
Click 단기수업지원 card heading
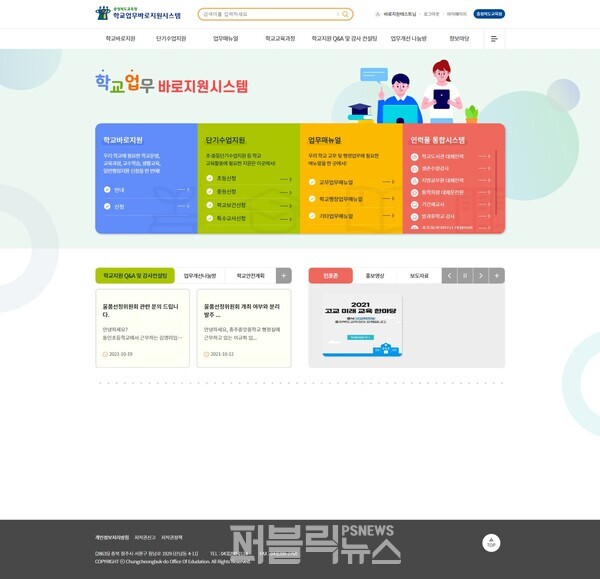[225, 140]
